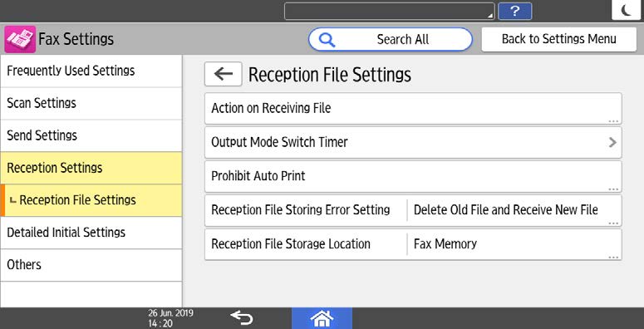Open Others in sidebar
The width and height of the screenshot is (644, 329).
[x=91, y=265]
